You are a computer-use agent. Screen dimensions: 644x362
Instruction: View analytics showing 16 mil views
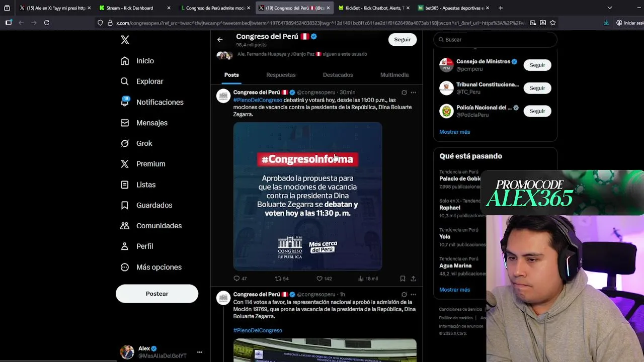point(368,279)
